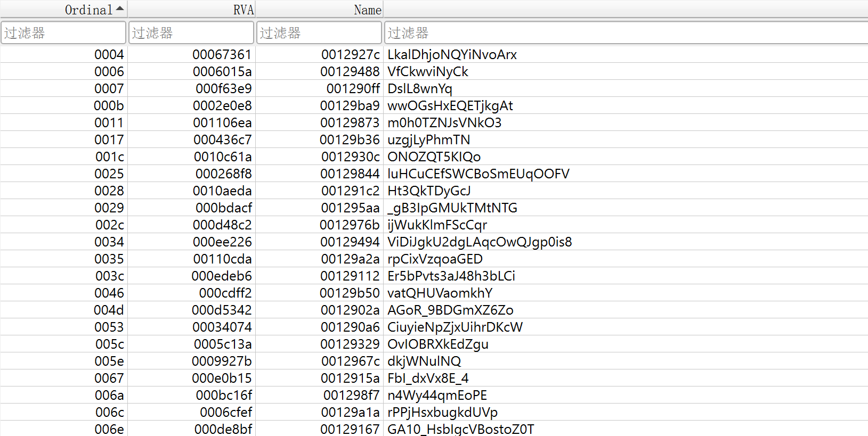The width and height of the screenshot is (868, 436).
Task: Click the name address 0012930c cell
Action: point(350,157)
